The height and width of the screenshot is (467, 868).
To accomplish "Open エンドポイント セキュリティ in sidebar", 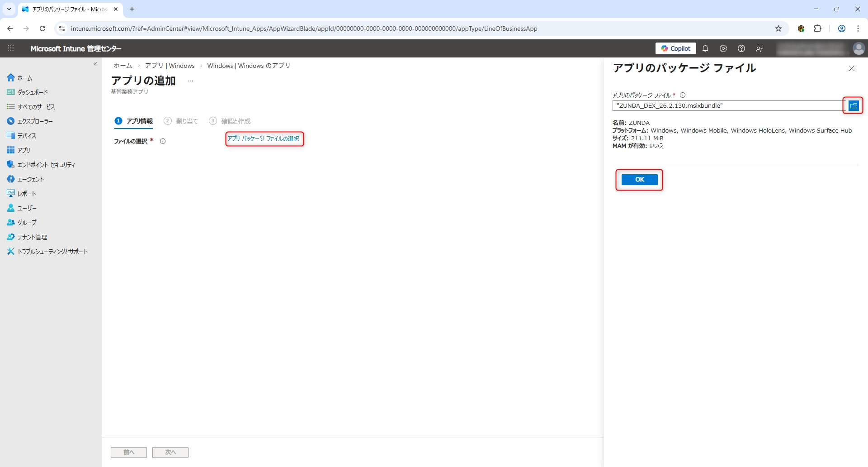I will (46, 165).
